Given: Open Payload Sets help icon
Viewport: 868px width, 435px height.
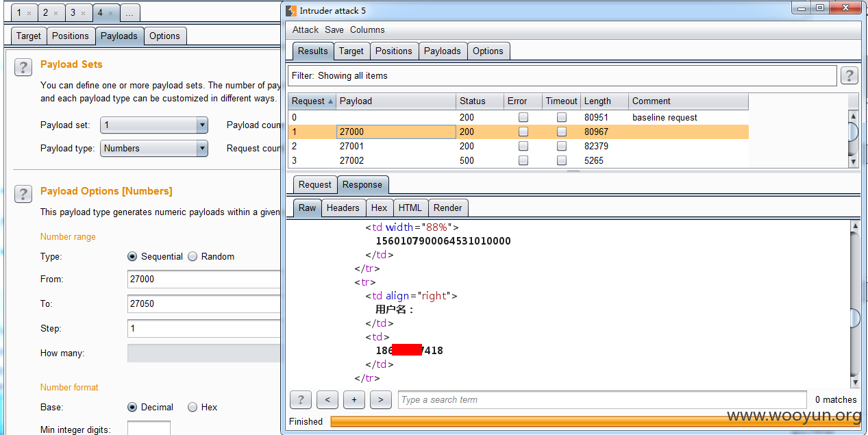Looking at the screenshot, I should 23,67.
